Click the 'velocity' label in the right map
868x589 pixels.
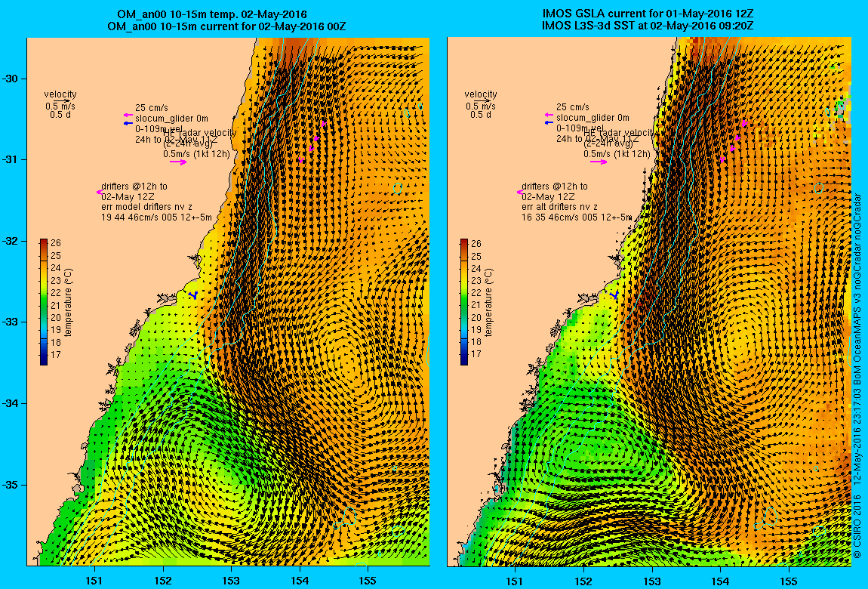tap(481, 94)
